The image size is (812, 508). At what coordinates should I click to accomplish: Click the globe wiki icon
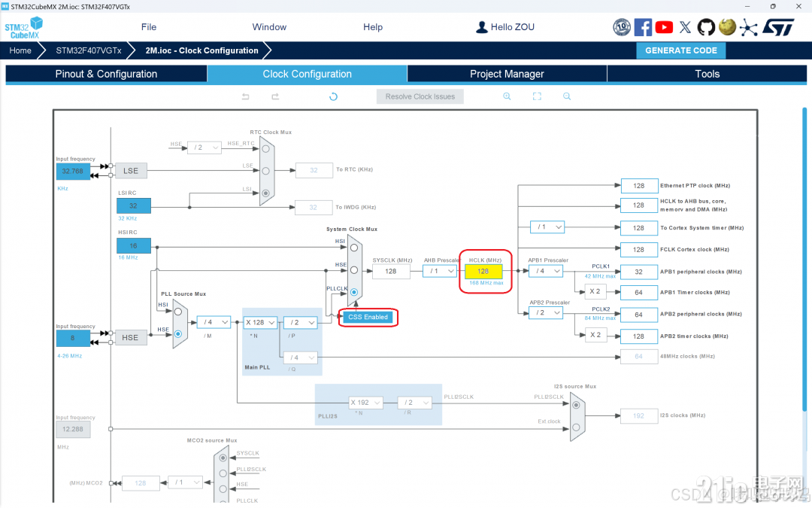coord(727,27)
